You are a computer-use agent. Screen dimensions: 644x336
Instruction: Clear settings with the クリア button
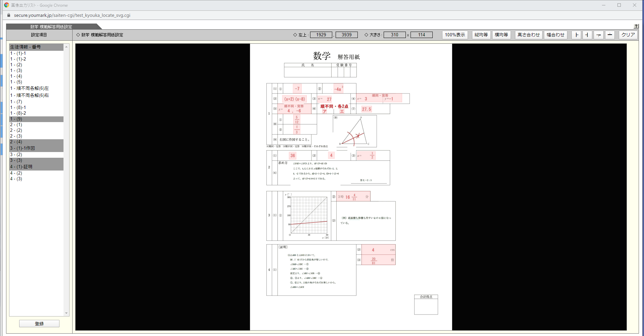[628, 35]
